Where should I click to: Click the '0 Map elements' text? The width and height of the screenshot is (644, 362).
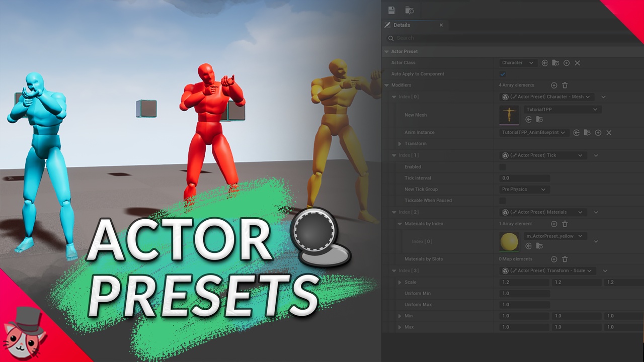click(x=516, y=259)
